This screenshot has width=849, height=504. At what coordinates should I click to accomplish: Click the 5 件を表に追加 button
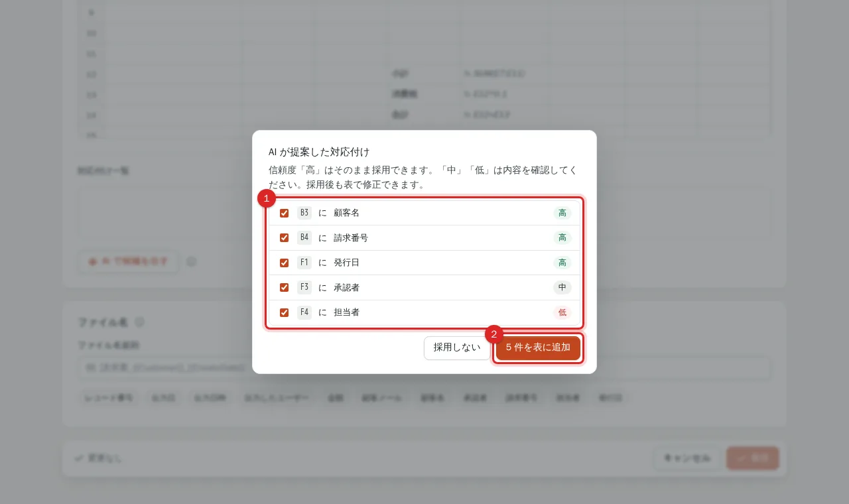click(538, 347)
